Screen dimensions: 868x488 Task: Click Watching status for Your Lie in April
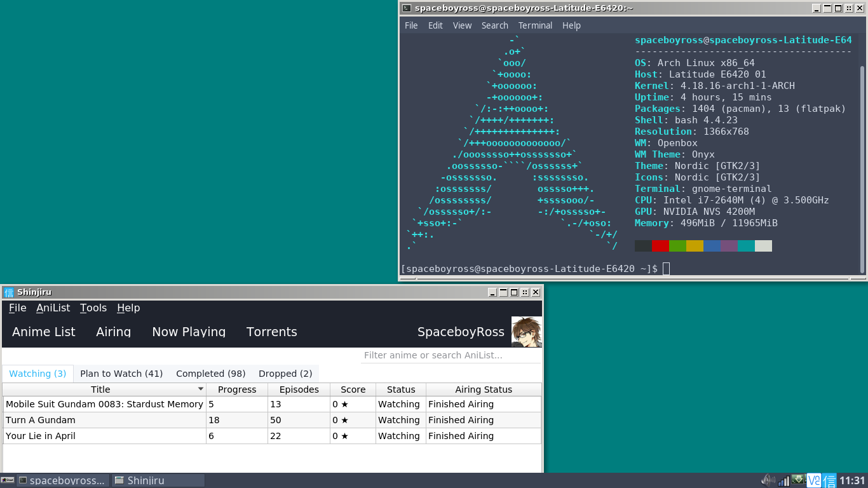399,436
